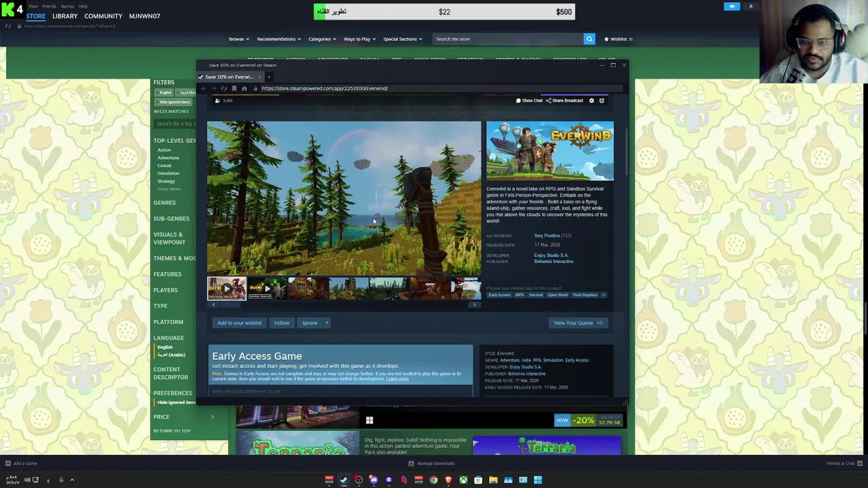This screenshot has width=868, height=488.
Task: Toggle the English language filter
Action: point(165,347)
